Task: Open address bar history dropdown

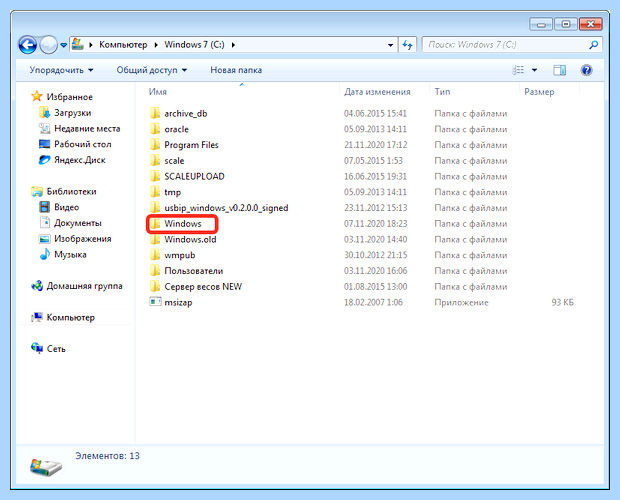Action: [x=390, y=45]
